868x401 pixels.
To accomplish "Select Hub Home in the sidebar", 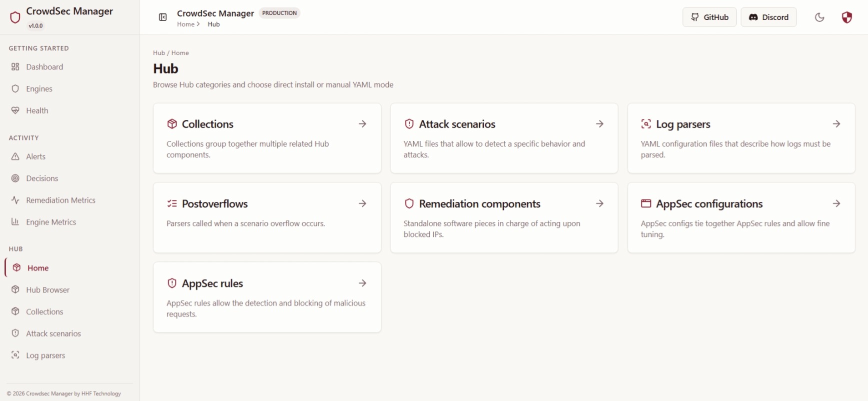I will (70, 268).
